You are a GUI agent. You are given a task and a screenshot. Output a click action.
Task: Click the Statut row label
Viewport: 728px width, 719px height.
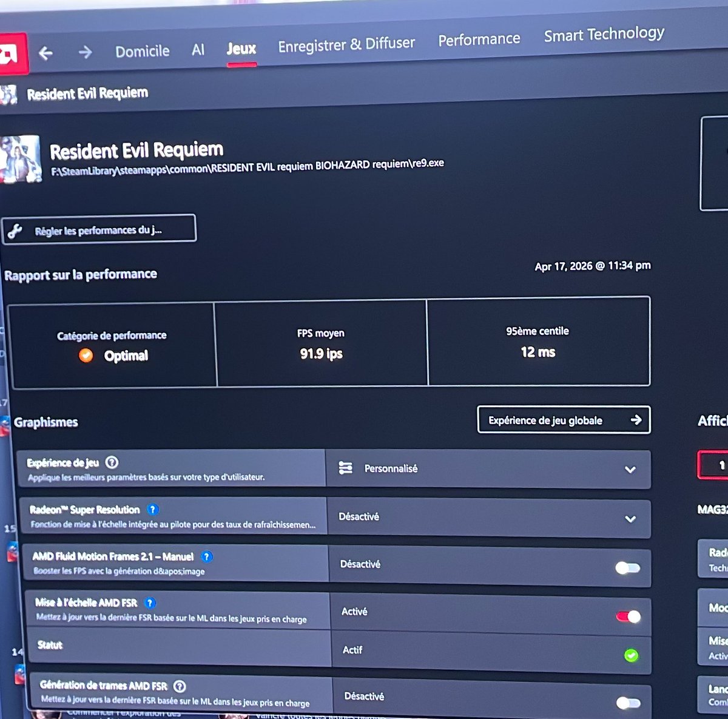pos(50,645)
